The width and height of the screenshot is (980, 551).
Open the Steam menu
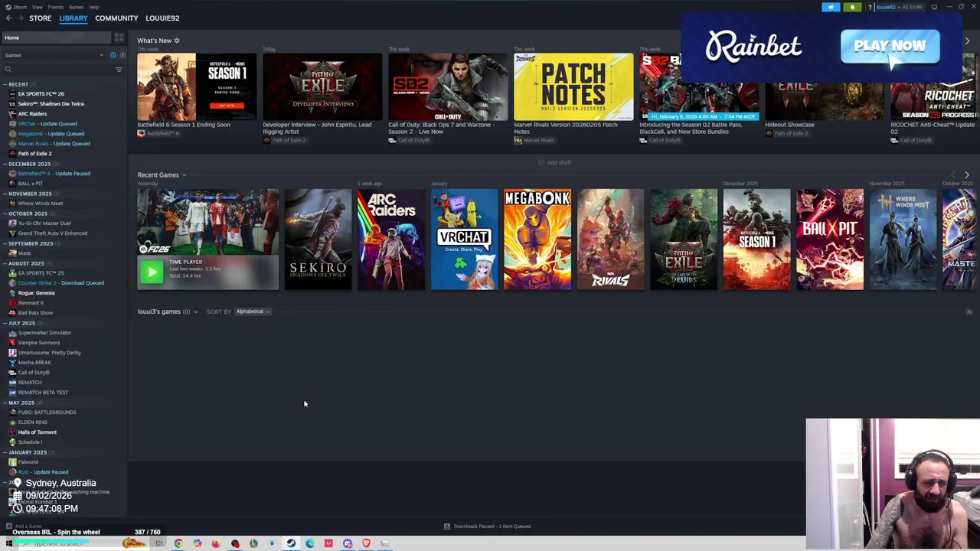(19, 7)
